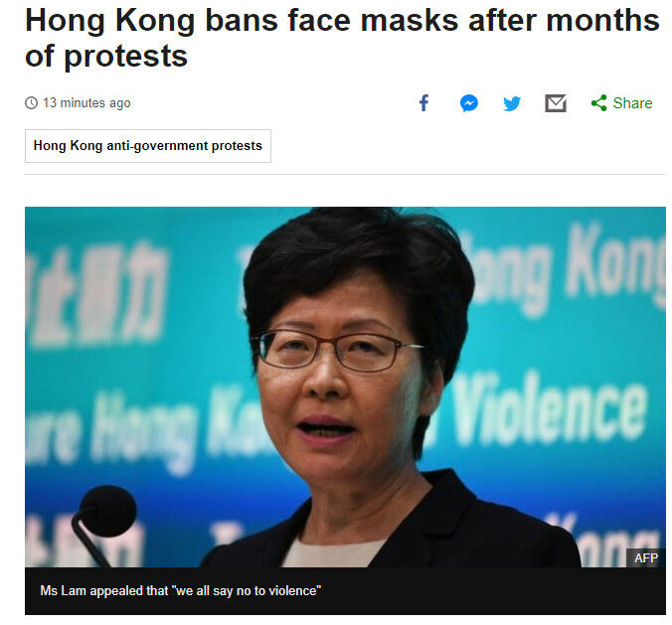Email the article with envelope icon

[556, 103]
